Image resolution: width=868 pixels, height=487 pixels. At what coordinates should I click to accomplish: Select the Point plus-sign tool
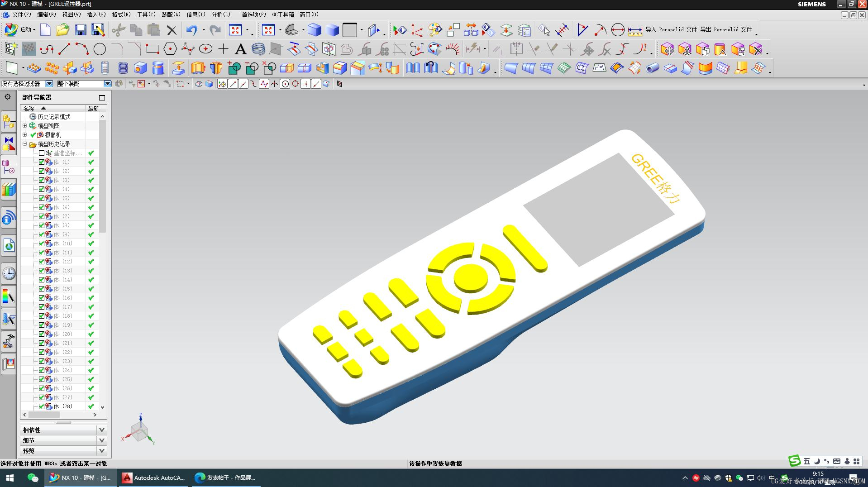coord(223,49)
